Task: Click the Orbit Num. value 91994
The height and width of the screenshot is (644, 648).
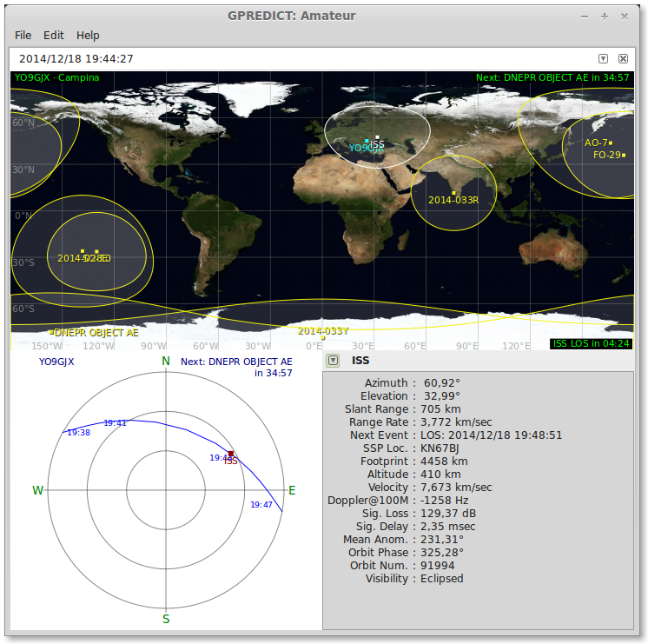Action: click(x=437, y=566)
